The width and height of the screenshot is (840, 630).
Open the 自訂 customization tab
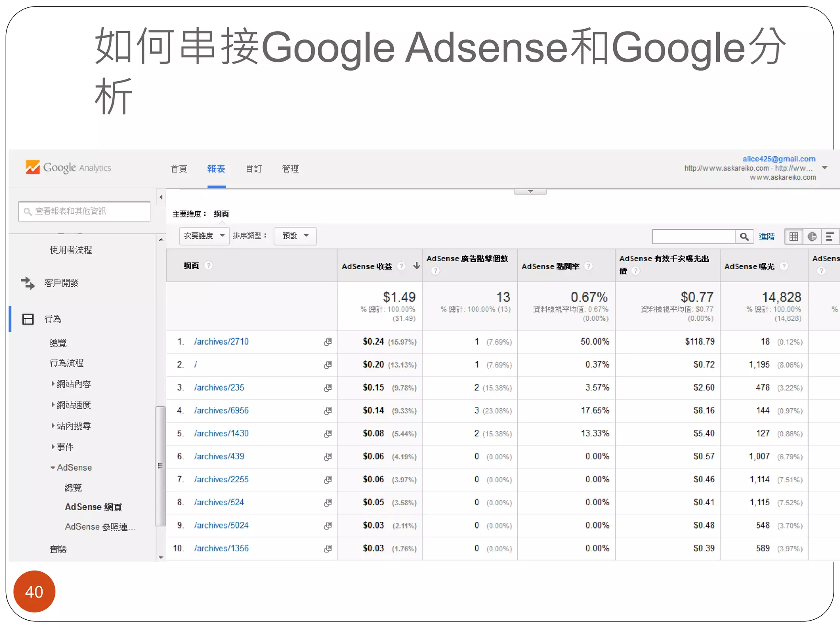coord(254,169)
